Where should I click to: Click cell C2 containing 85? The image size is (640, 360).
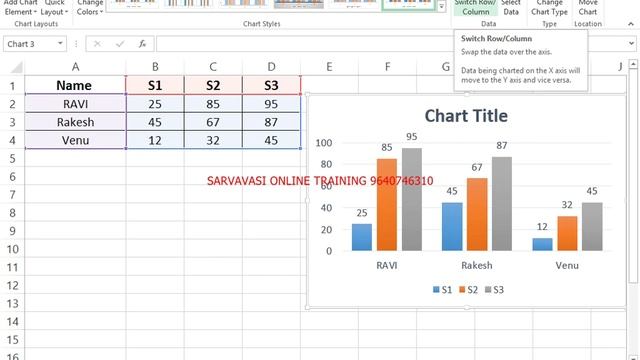click(x=213, y=104)
